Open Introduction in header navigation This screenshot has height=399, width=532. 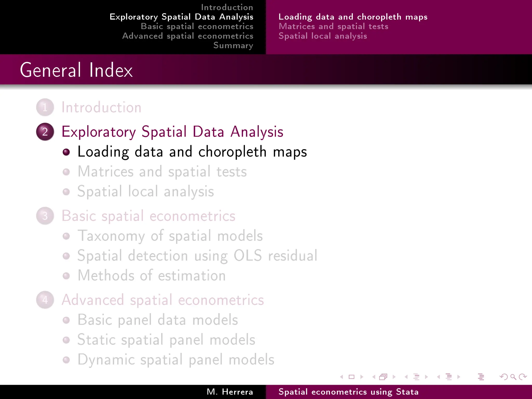[x=227, y=7]
